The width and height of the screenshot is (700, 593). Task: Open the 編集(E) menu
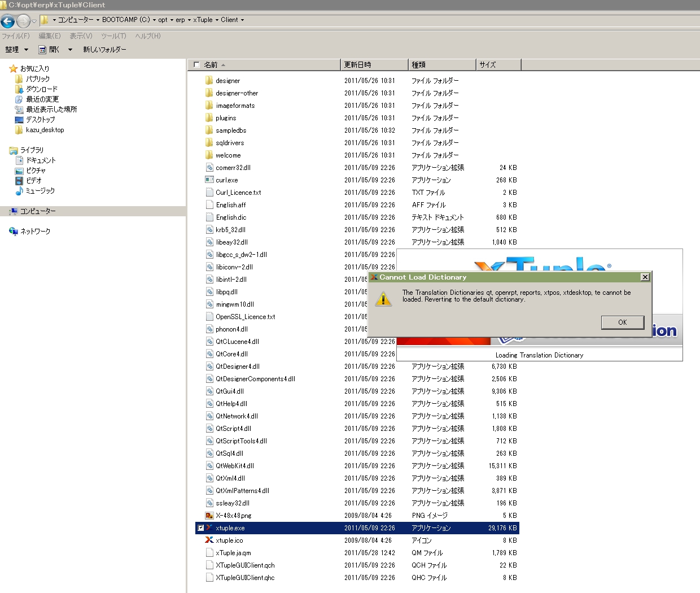tap(50, 36)
